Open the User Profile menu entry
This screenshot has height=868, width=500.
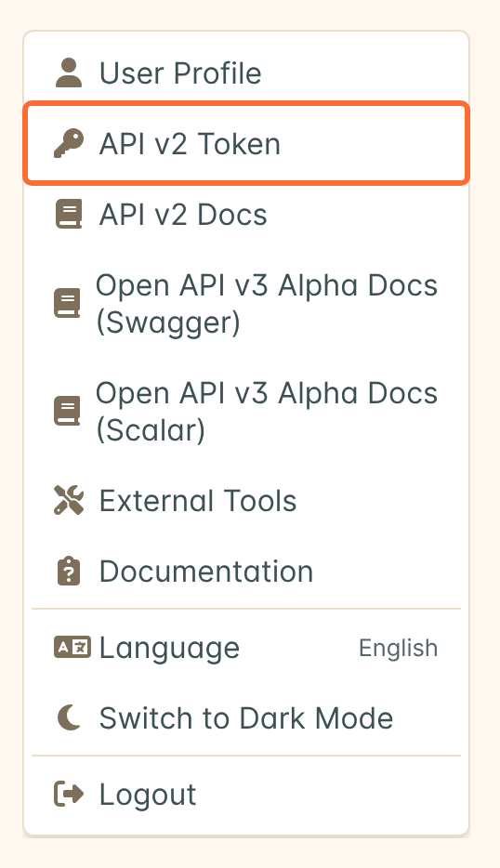(246, 73)
